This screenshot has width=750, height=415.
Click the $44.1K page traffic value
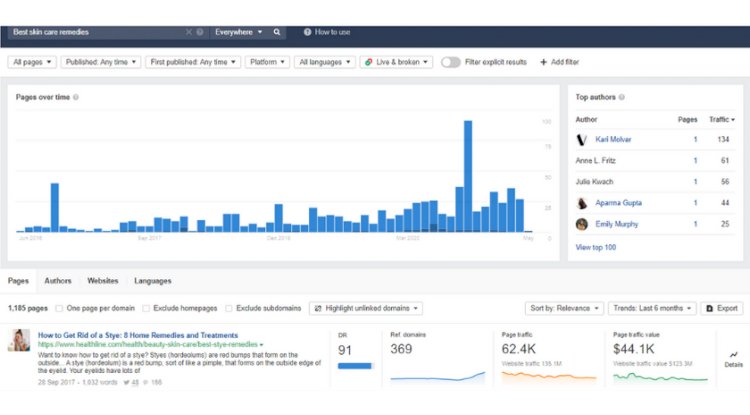coord(634,349)
